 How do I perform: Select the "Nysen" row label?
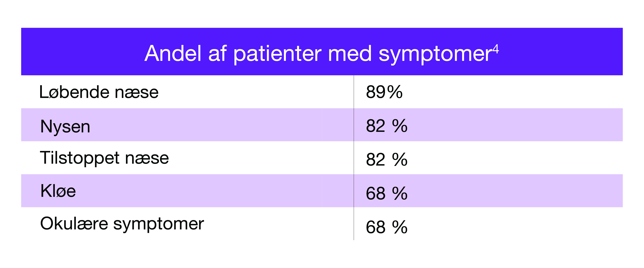(65, 127)
